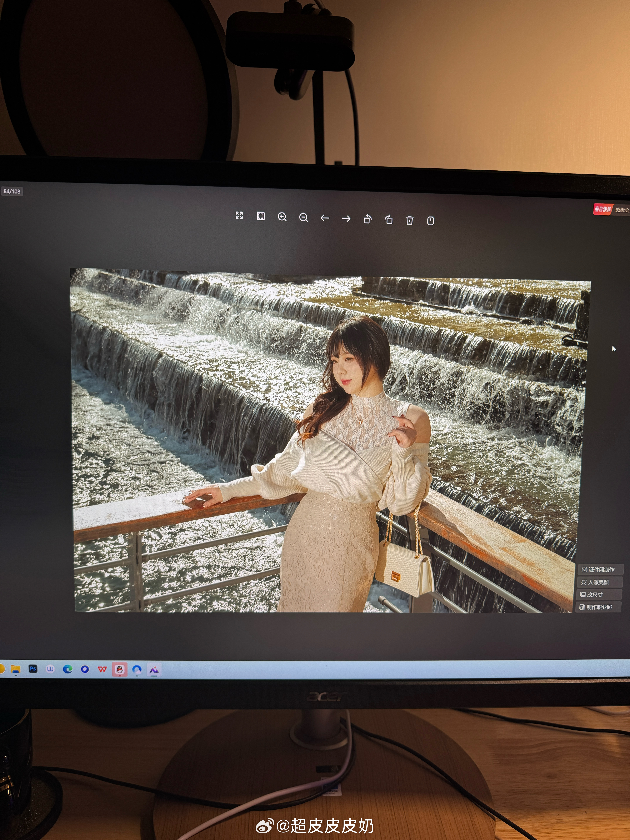The height and width of the screenshot is (840, 630).
Task: Open Photoshop from the taskbar
Action: click(33, 669)
